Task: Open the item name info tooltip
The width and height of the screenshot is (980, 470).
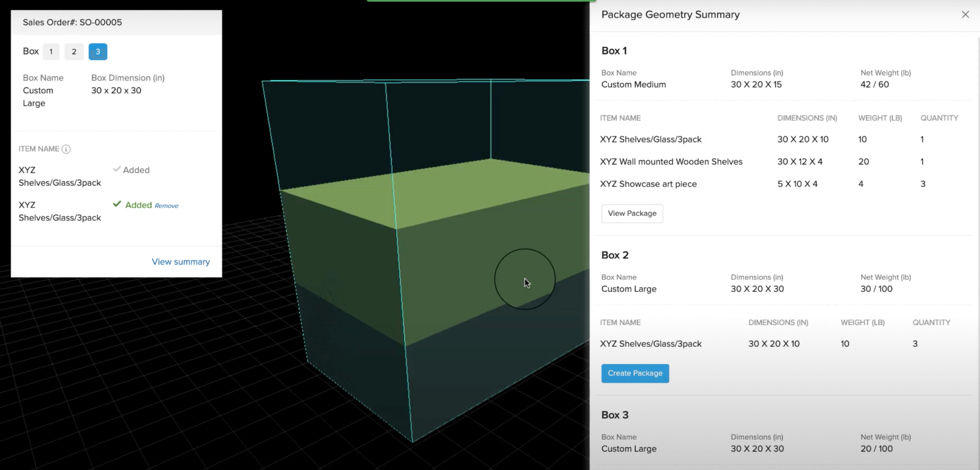Action: point(66,149)
